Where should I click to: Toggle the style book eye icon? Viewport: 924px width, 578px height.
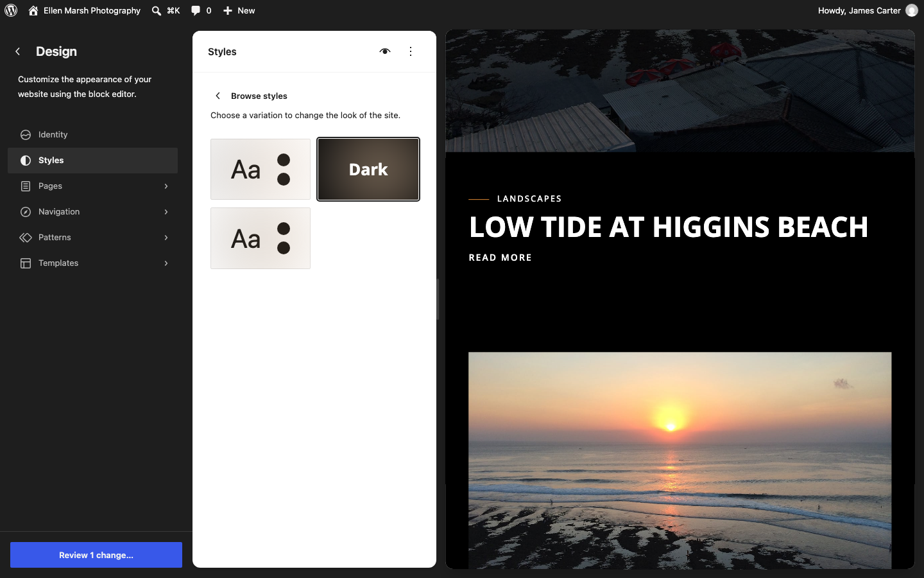tap(385, 51)
